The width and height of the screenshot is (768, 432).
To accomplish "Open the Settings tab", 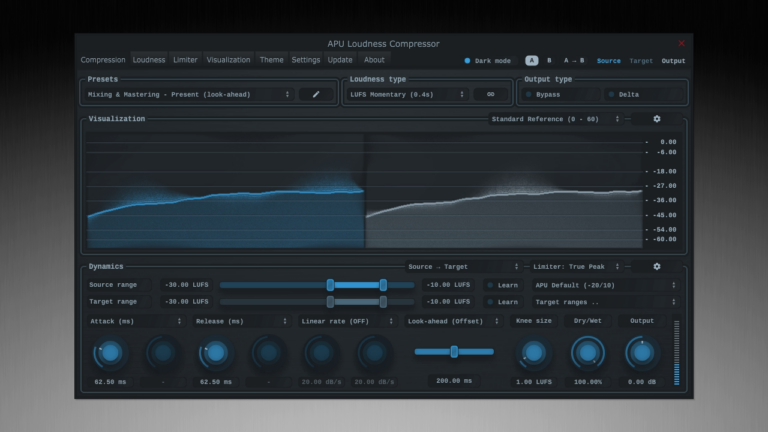I will tap(306, 60).
